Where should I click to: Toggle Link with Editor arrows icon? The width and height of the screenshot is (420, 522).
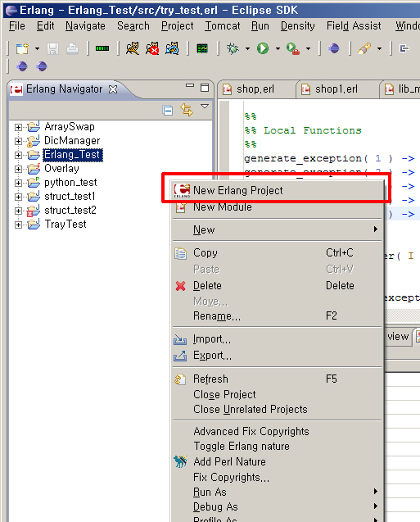187,110
